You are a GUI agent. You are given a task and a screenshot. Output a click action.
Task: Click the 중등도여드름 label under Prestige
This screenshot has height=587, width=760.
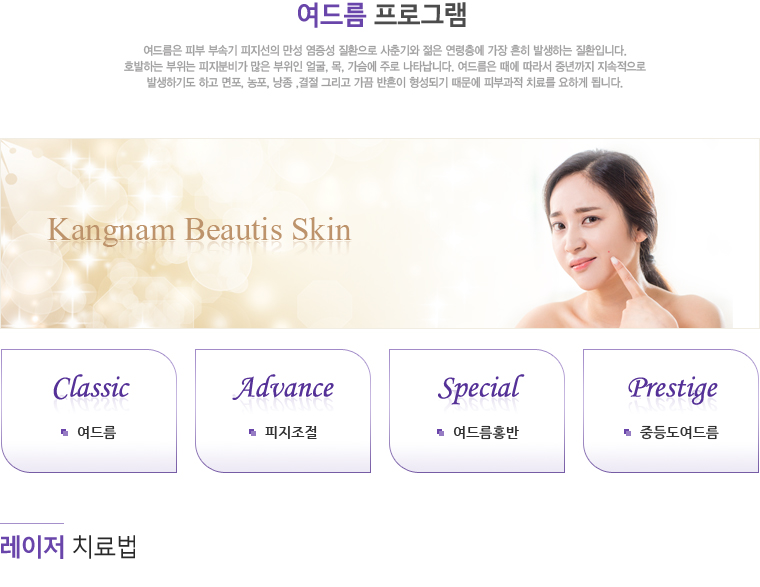coord(679,432)
